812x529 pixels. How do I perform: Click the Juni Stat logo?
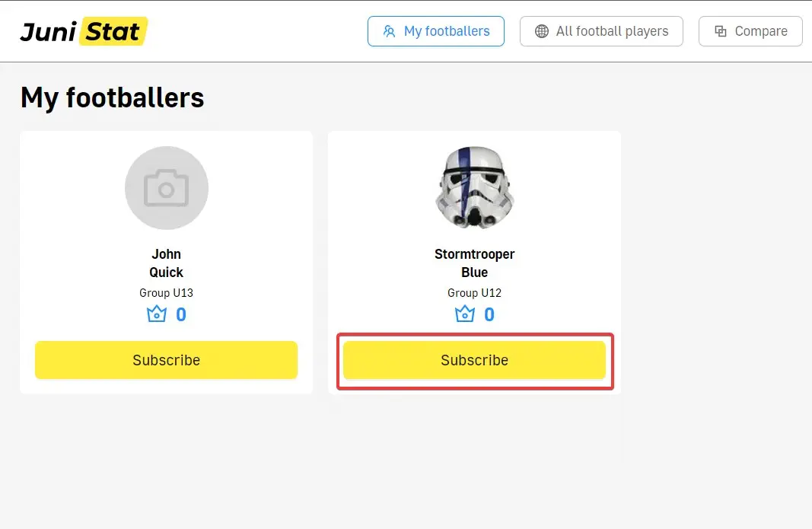point(84,31)
